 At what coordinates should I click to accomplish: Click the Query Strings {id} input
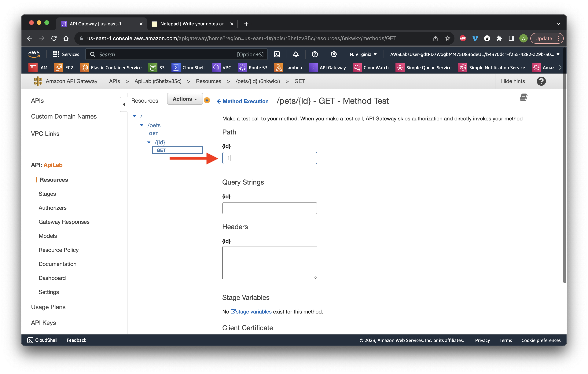(x=269, y=208)
